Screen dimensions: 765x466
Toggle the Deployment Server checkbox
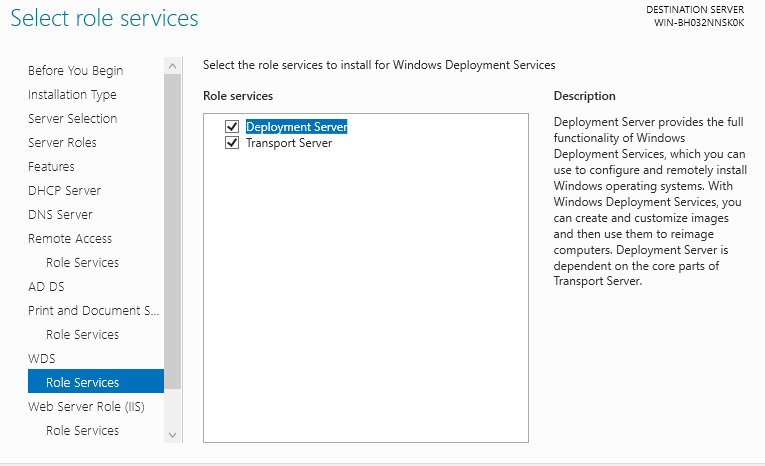click(232, 127)
